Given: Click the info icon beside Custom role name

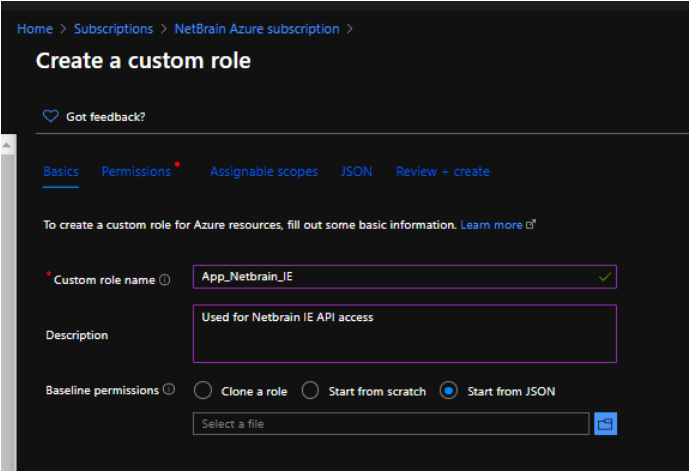Looking at the screenshot, I should pos(165,280).
